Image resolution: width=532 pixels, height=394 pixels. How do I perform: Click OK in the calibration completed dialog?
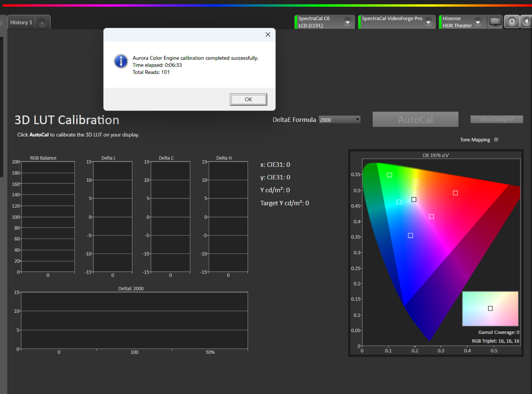(x=248, y=99)
